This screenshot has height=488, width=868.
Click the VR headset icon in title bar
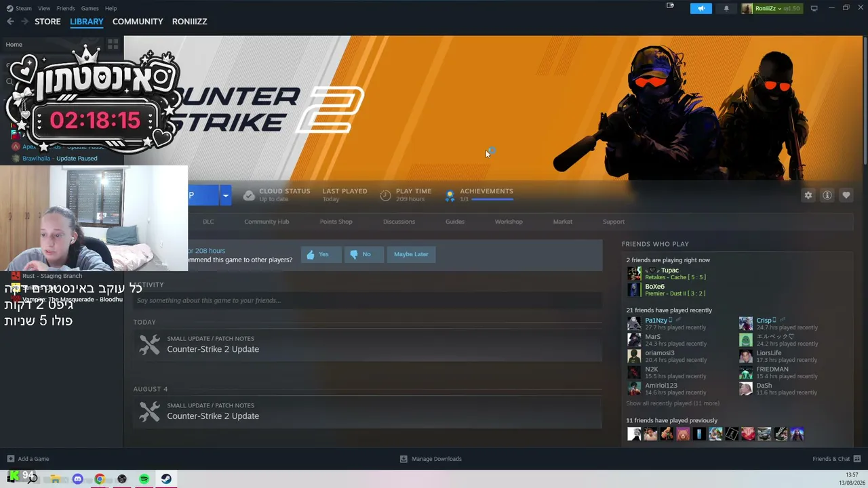670,5
